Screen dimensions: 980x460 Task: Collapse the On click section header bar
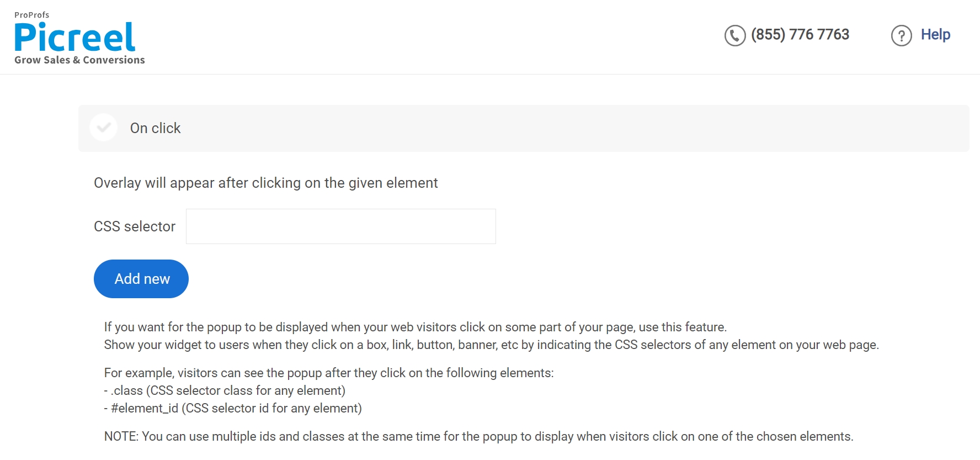pyautogui.click(x=552, y=128)
